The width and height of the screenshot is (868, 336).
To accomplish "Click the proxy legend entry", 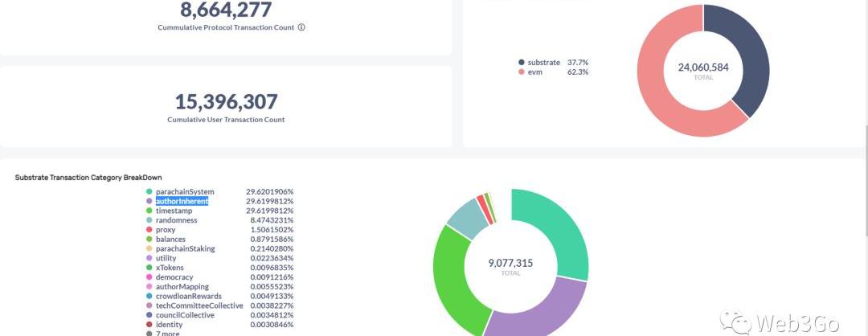I will 166,230.
